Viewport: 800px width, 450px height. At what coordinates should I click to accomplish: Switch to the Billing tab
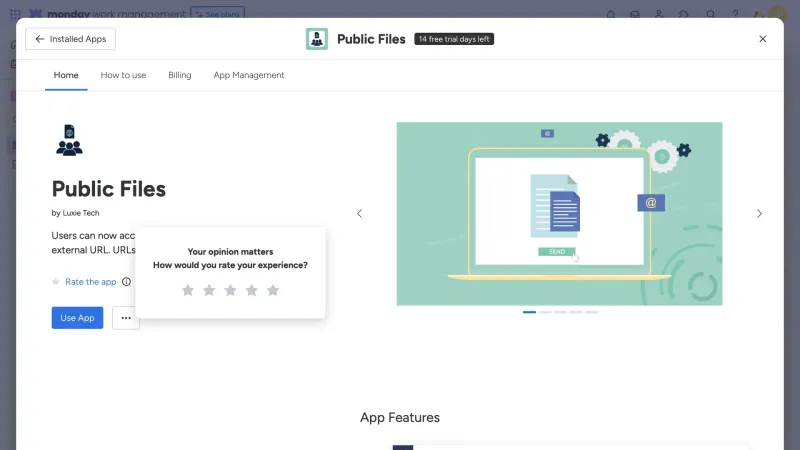180,75
